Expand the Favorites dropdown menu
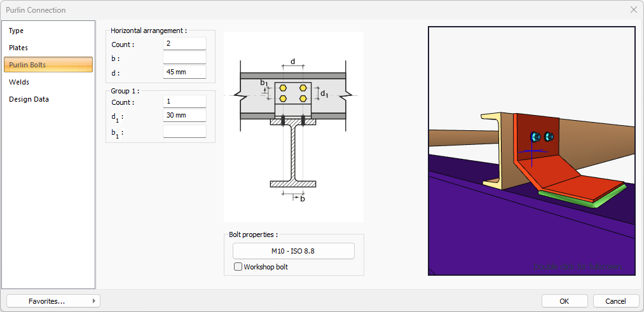Viewport: 644px width, 312px height. pos(53,301)
